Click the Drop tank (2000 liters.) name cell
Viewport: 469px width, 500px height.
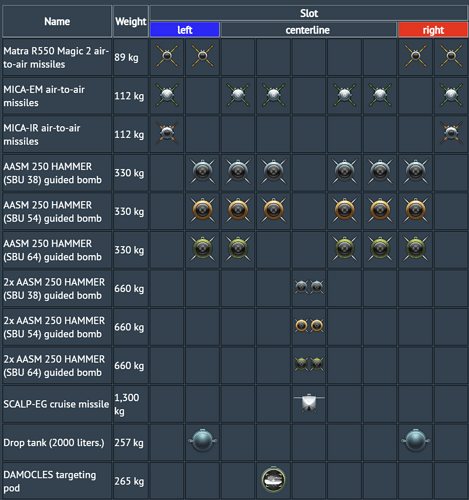(57, 442)
